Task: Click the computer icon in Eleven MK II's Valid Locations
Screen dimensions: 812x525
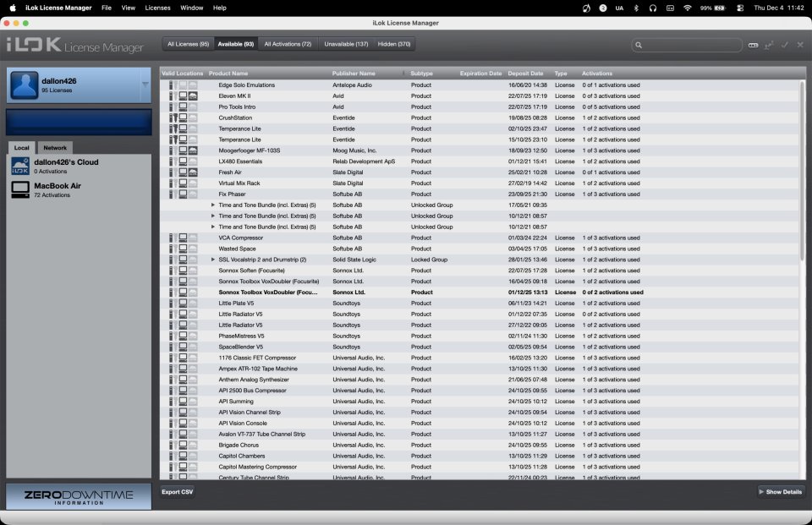Action: click(x=183, y=96)
